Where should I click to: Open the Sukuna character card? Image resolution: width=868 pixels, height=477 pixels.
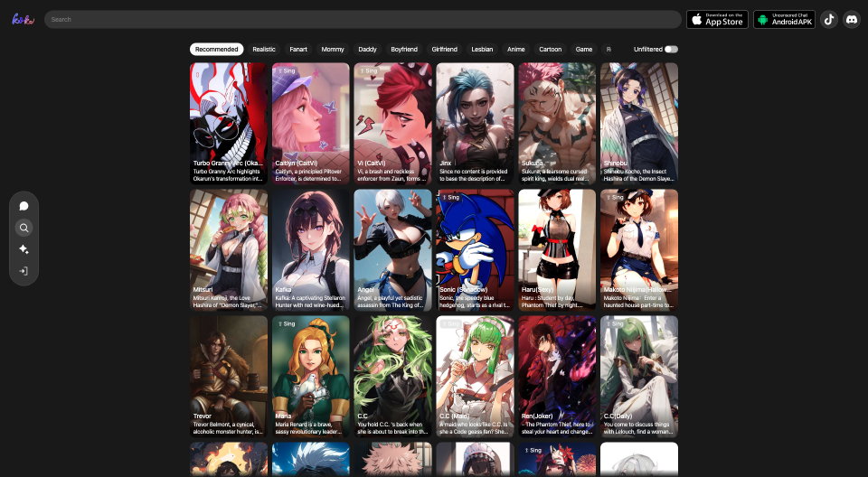click(557, 124)
